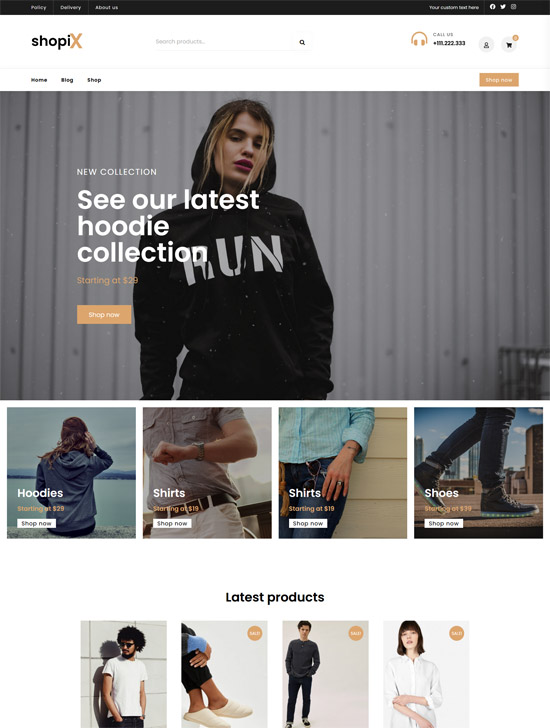Click Shop now on the Shoes tile

click(444, 523)
